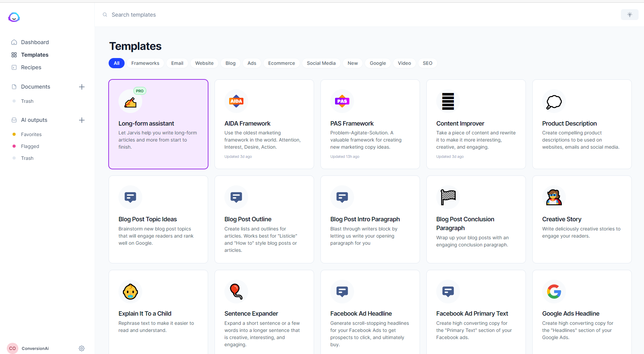The height and width of the screenshot is (354, 644).
Task: Select the Content Improver icon
Action: point(448,101)
